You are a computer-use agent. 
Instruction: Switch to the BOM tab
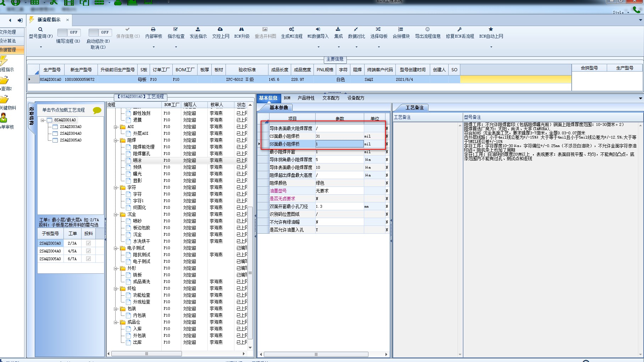coord(287,98)
